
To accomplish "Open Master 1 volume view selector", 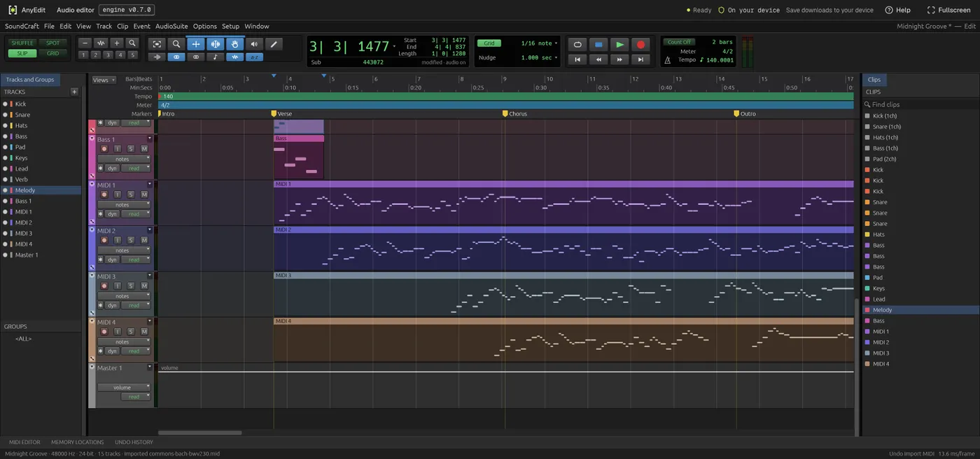I will [x=124, y=387].
